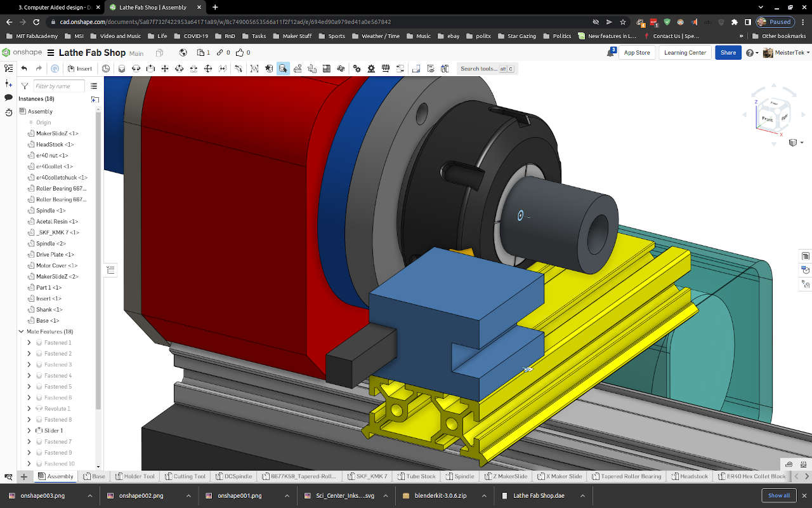Switch to the Headstock tab
Viewport: 812px width, 508px height.
coord(690,476)
